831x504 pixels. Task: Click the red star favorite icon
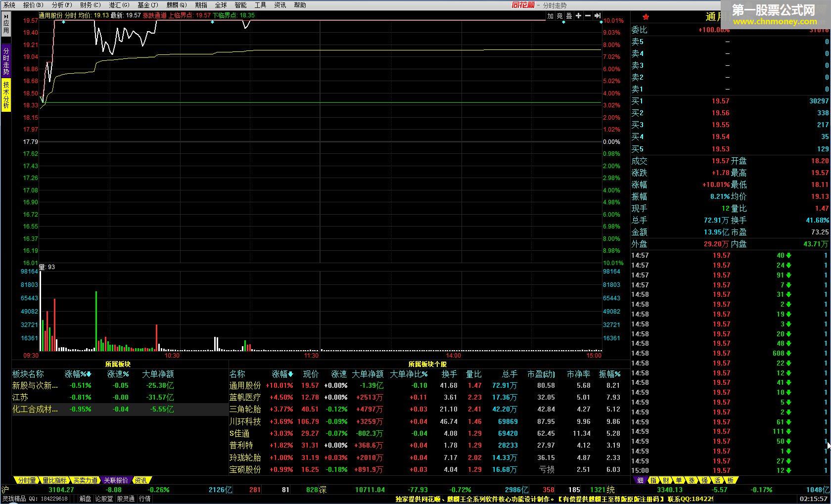click(x=646, y=17)
